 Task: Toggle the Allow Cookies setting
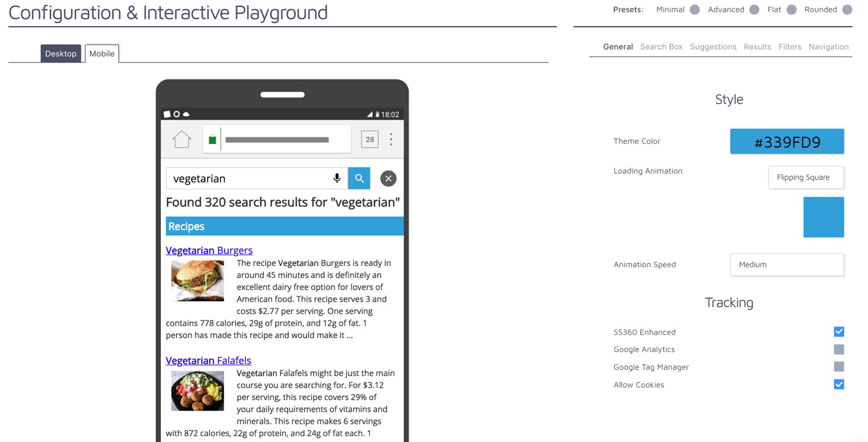(x=839, y=384)
